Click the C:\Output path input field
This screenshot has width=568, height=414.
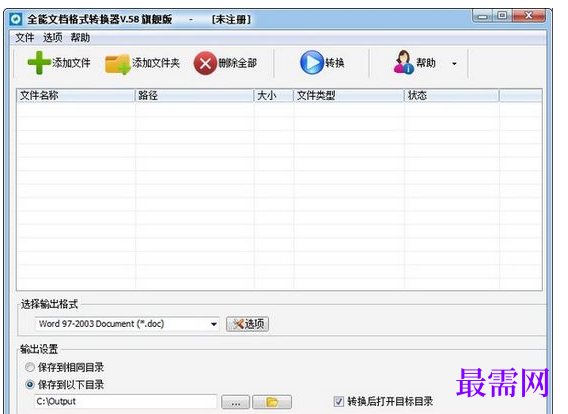(x=126, y=401)
